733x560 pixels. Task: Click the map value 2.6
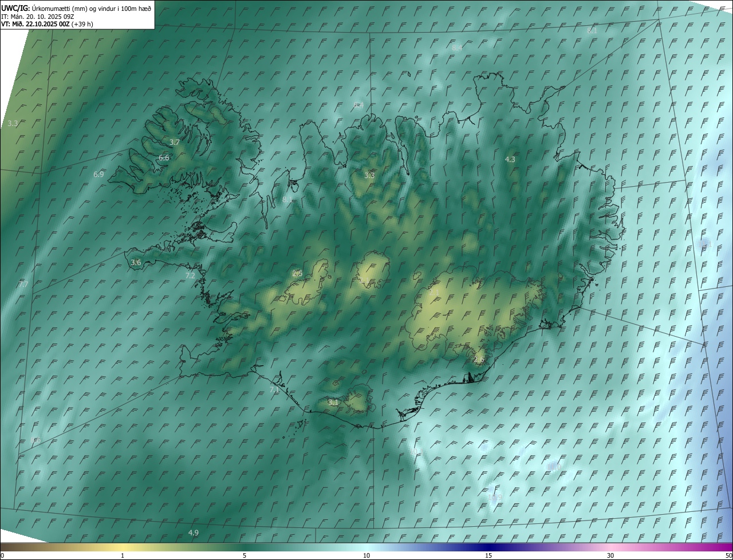tap(479, 360)
